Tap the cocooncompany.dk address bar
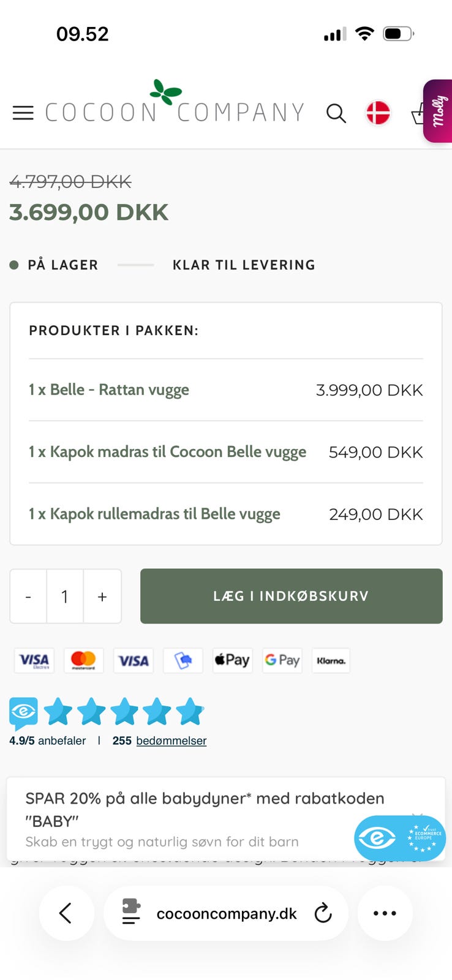This screenshot has height=980, width=452. tap(226, 913)
